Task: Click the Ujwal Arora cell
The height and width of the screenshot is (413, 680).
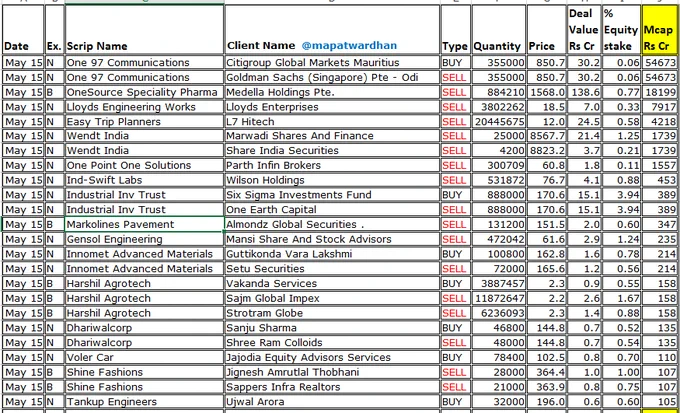Action: point(332,401)
